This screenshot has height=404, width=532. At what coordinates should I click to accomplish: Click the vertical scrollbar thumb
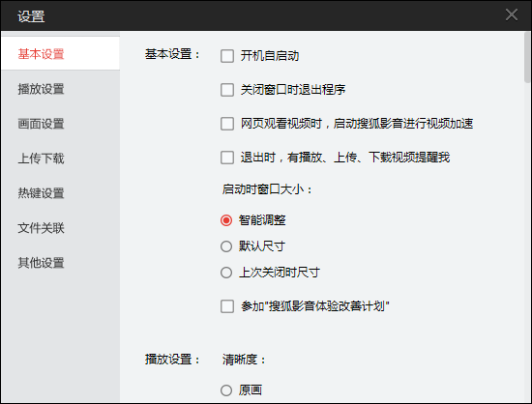click(x=527, y=58)
